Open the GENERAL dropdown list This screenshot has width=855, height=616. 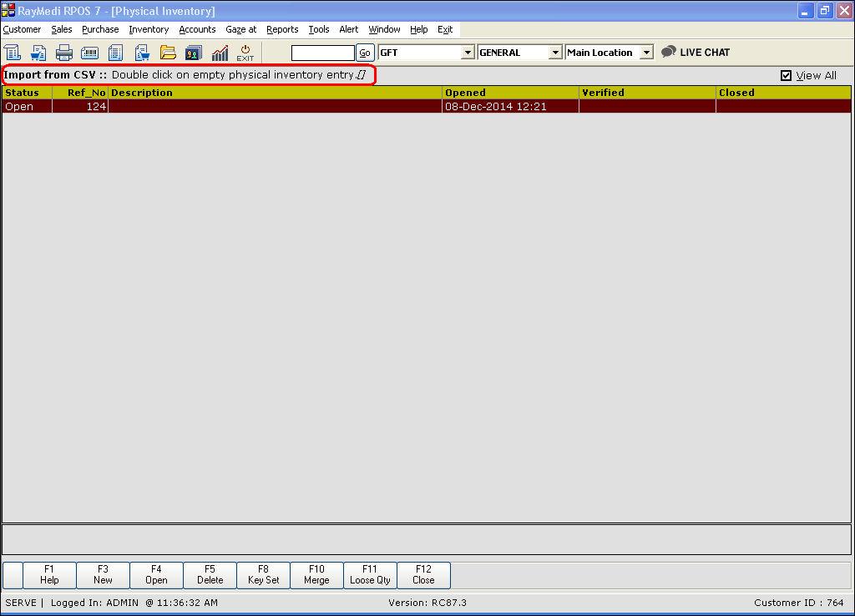point(555,53)
